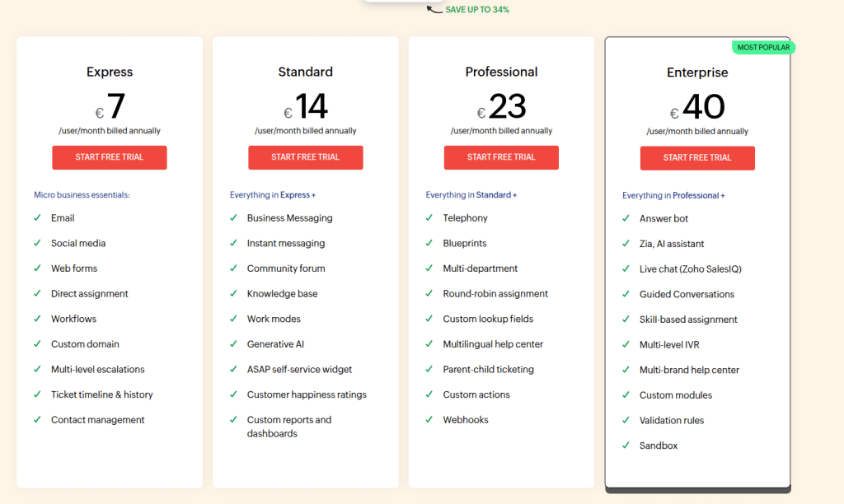
Task: Open the Zia, AI assistant feature
Action: (671, 244)
